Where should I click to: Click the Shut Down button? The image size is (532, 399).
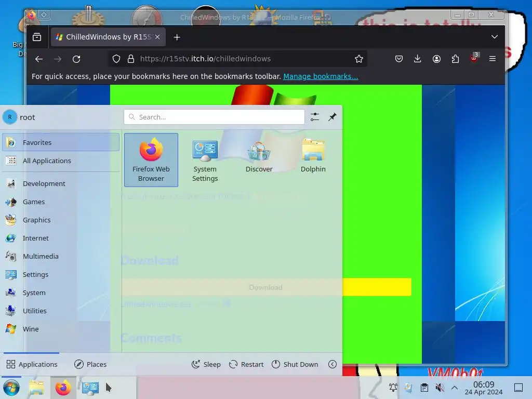pos(295,364)
